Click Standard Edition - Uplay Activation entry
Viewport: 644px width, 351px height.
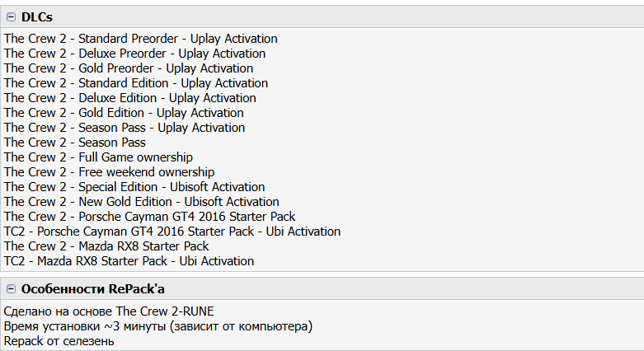pyautogui.click(x=135, y=83)
